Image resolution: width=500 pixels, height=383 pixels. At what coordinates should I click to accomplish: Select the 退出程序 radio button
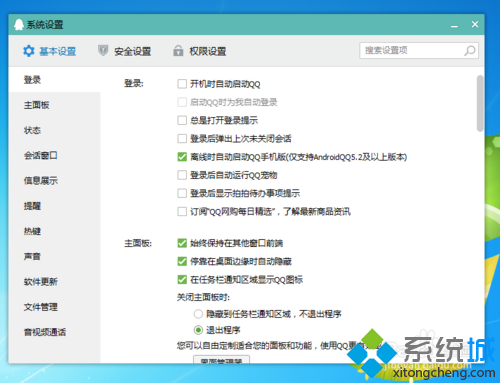(198, 330)
